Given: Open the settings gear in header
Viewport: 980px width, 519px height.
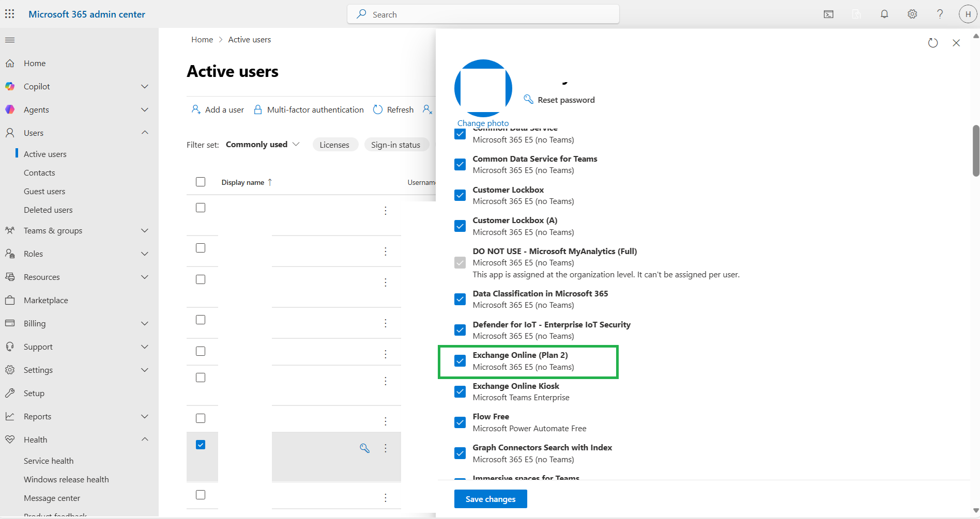Looking at the screenshot, I should tap(912, 14).
